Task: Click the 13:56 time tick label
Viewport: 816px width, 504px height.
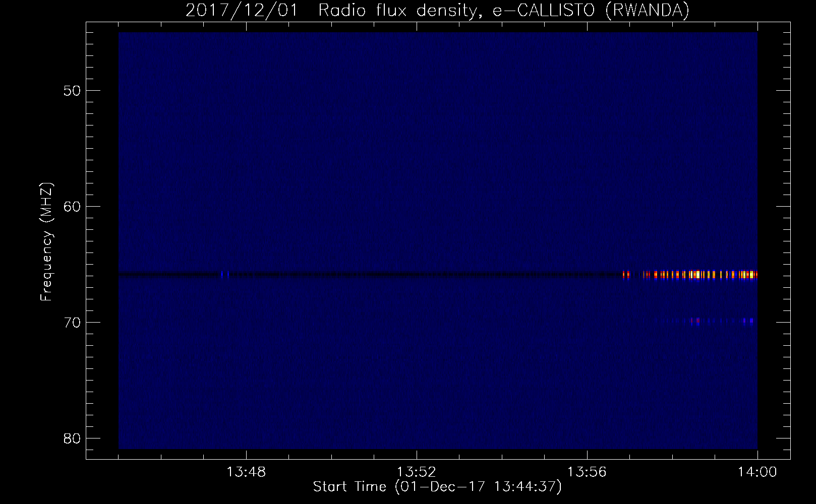Action: 587,472
